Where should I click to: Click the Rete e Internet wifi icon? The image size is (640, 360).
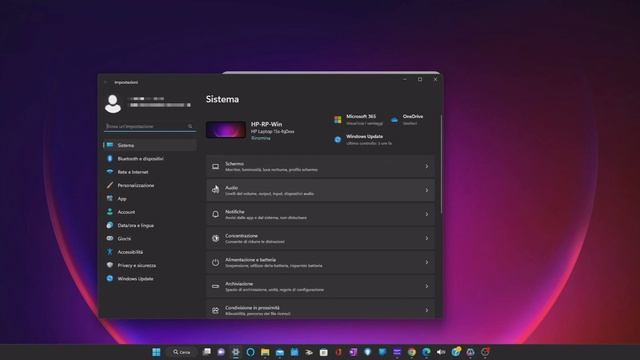coord(110,172)
